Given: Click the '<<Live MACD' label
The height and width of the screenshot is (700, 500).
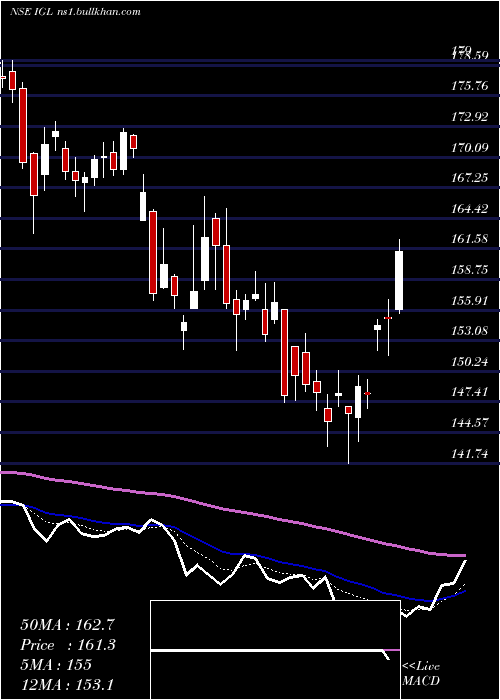Looking at the screenshot, I should (421, 674).
